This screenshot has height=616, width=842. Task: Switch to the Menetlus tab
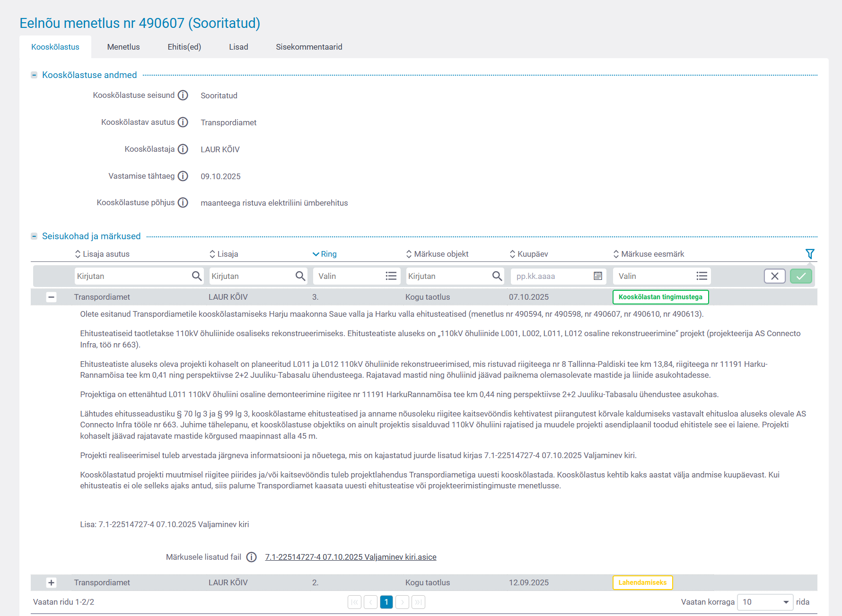[x=123, y=47]
